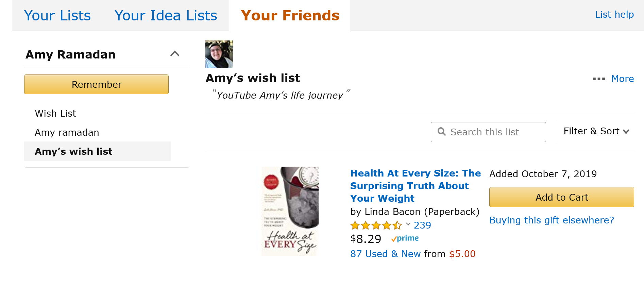This screenshot has height=285, width=644.
Task: Add the book to cart
Action: (561, 197)
